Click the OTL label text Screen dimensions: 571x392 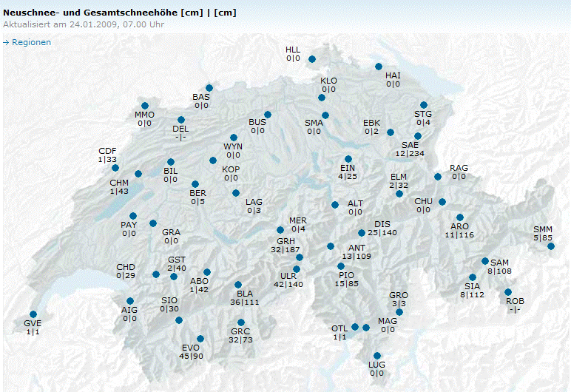click(339, 329)
